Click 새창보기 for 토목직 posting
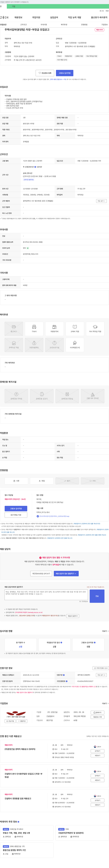 (98, 755)
